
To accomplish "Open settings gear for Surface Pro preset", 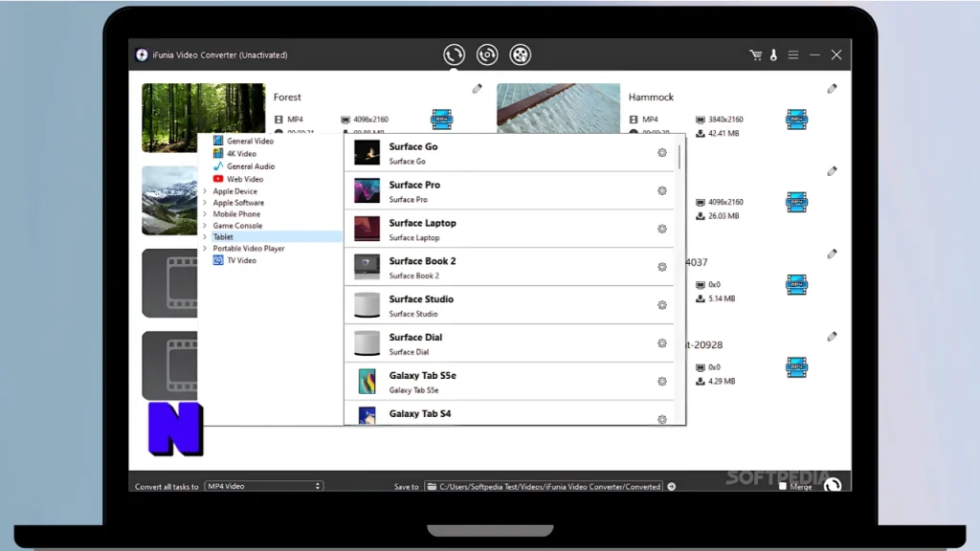I will click(x=662, y=190).
